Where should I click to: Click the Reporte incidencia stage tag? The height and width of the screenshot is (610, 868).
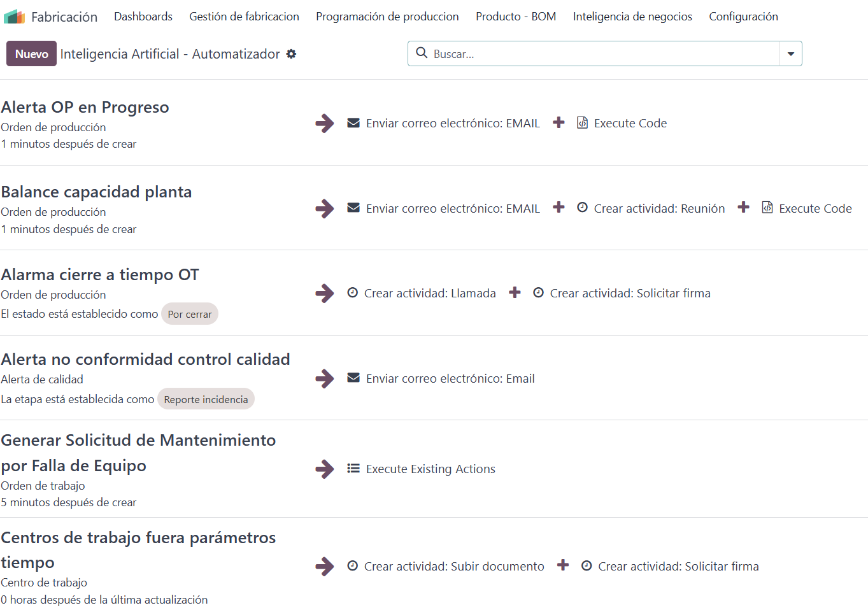tap(206, 399)
